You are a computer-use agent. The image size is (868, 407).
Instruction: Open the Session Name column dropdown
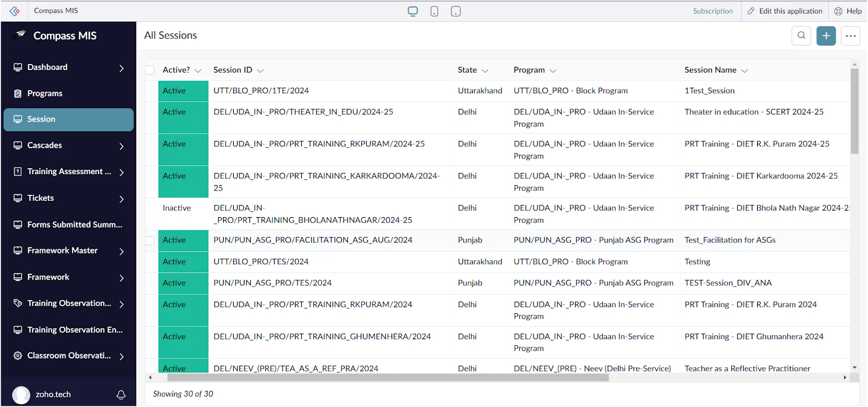pyautogui.click(x=744, y=71)
